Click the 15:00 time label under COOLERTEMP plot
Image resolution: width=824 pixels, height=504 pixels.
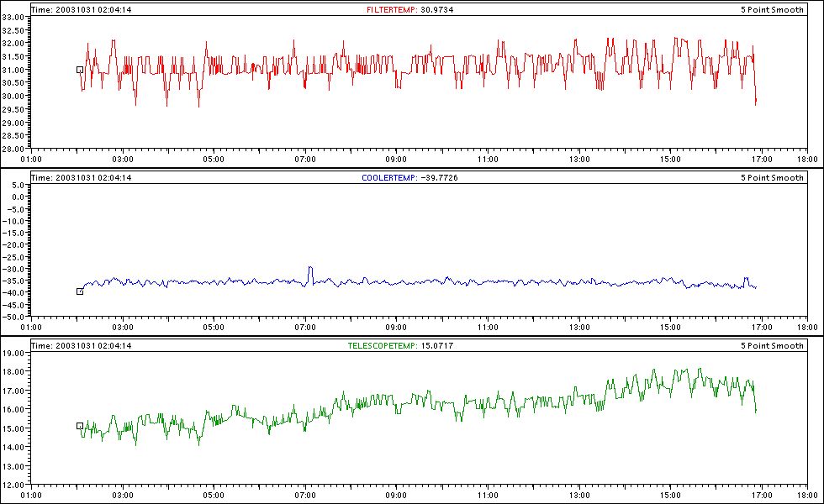(670, 327)
